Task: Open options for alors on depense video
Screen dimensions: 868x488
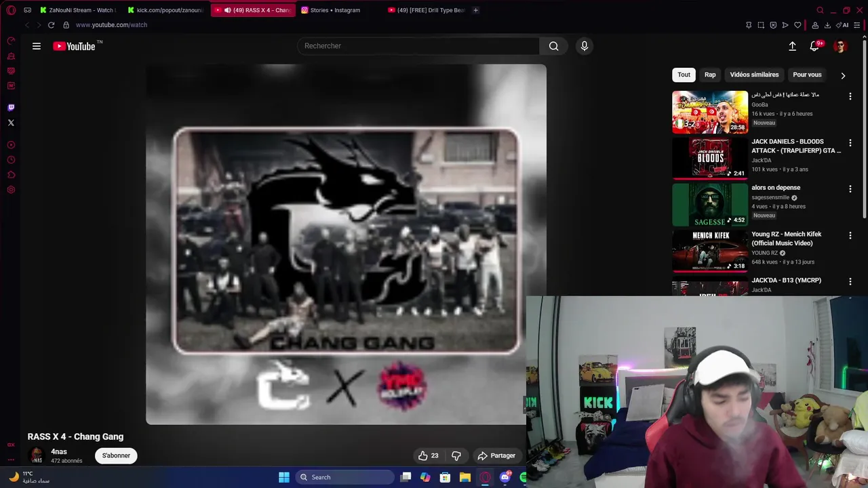Action: point(850,189)
